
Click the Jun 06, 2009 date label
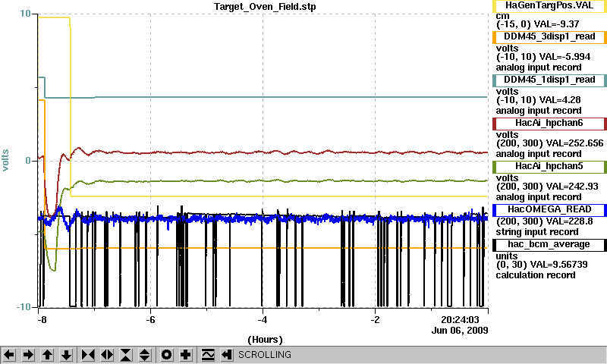click(x=460, y=331)
